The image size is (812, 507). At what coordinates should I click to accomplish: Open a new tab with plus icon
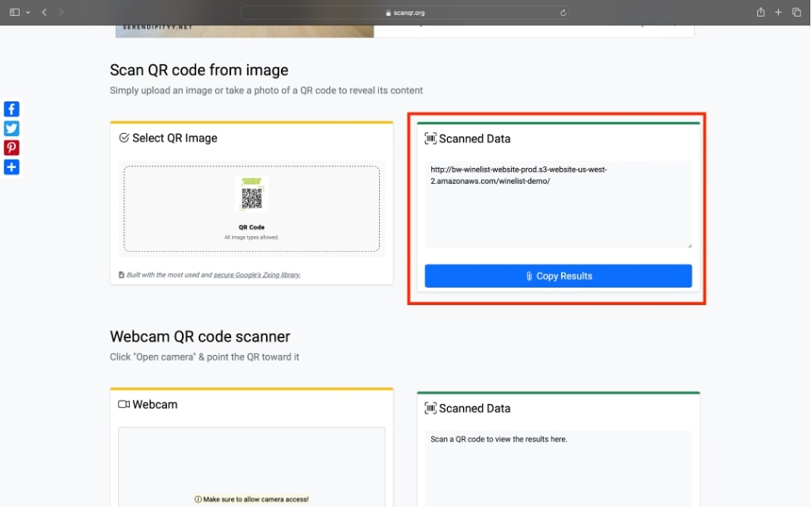tap(778, 12)
